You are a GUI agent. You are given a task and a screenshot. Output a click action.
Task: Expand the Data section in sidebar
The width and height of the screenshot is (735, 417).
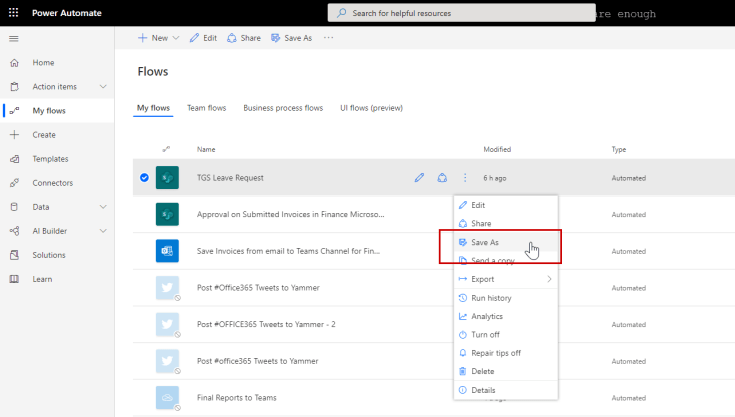pos(103,207)
